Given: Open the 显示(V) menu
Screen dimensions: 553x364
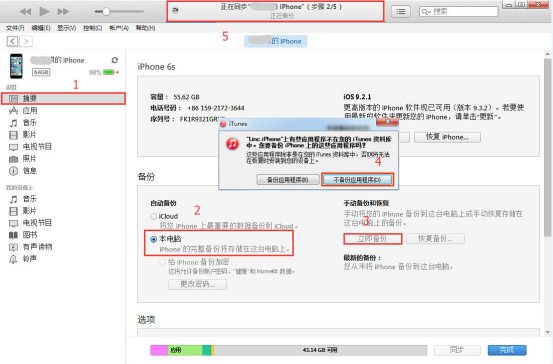Looking at the screenshot, I should (x=67, y=28).
